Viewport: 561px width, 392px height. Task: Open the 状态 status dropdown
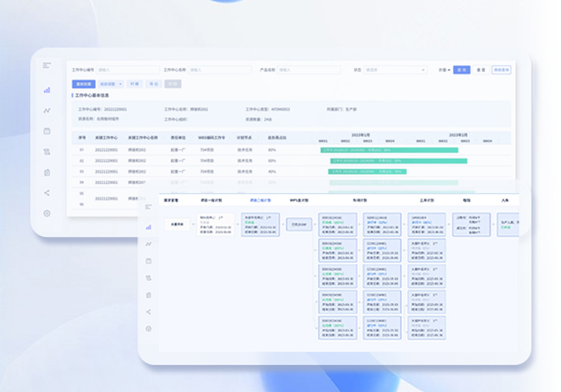(x=395, y=70)
